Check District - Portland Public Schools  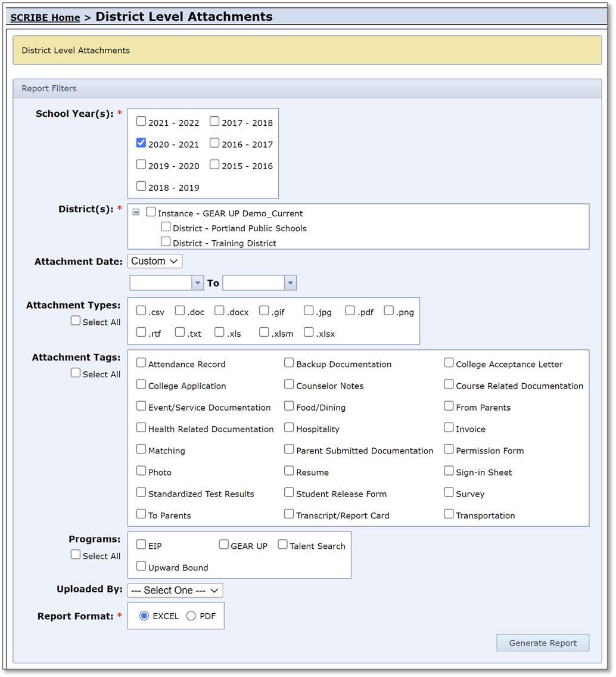(x=166, y=226)
